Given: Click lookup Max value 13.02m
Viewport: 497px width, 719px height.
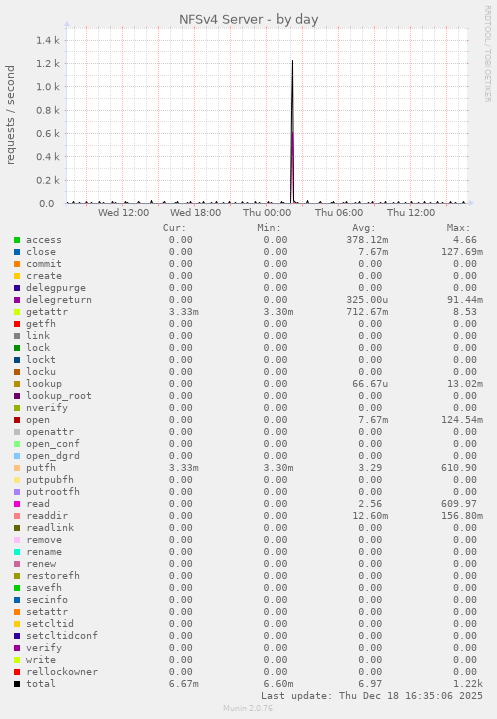Looking at the screenshot, I should (465, 384).
